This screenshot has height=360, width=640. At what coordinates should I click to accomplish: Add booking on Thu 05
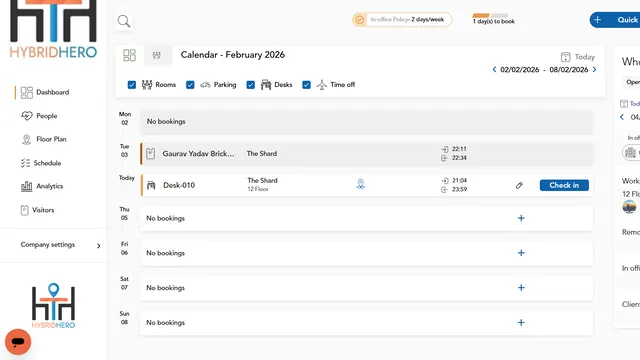pos(521,218)
